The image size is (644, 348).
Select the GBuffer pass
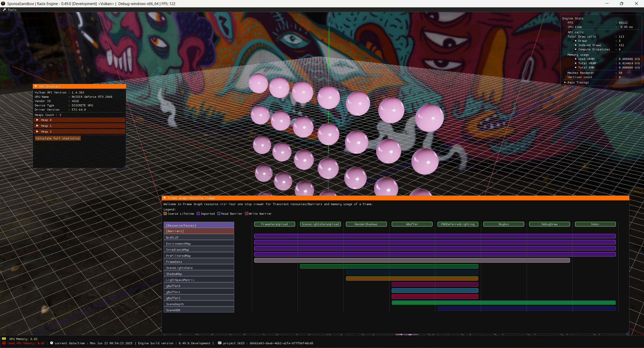[412, 224]
